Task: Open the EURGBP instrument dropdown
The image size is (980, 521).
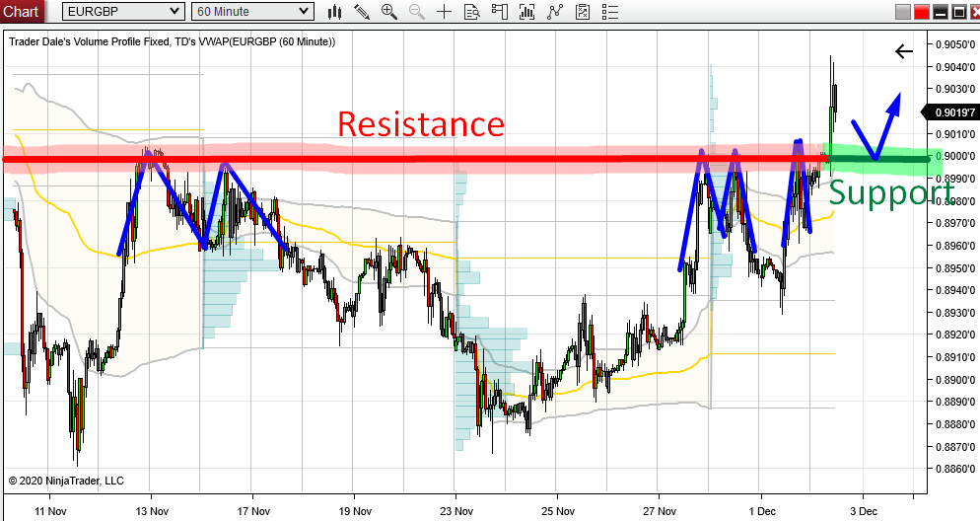Action: click(x=123, y=11)
